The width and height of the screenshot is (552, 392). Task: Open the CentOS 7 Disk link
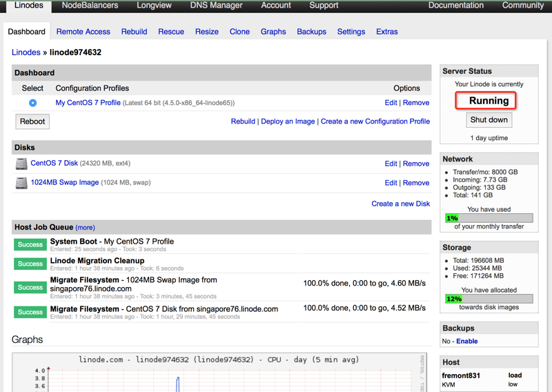pyautogui.click(x=55, y=163)
